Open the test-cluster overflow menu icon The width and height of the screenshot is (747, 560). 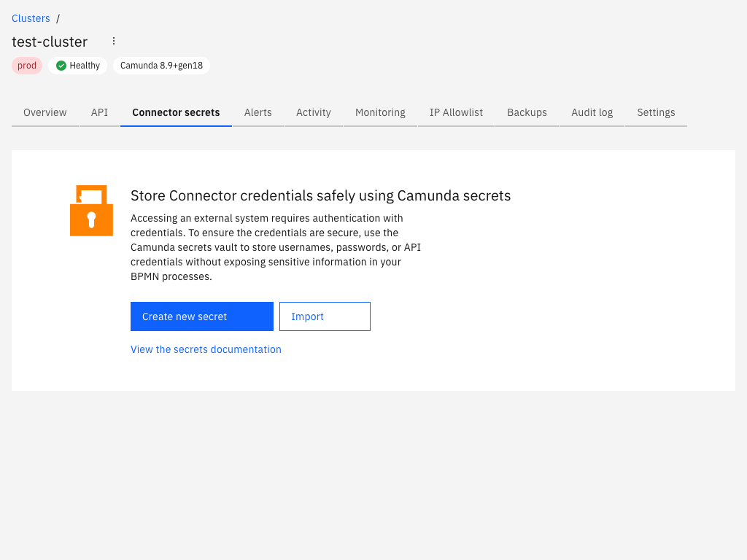(113, 41)
